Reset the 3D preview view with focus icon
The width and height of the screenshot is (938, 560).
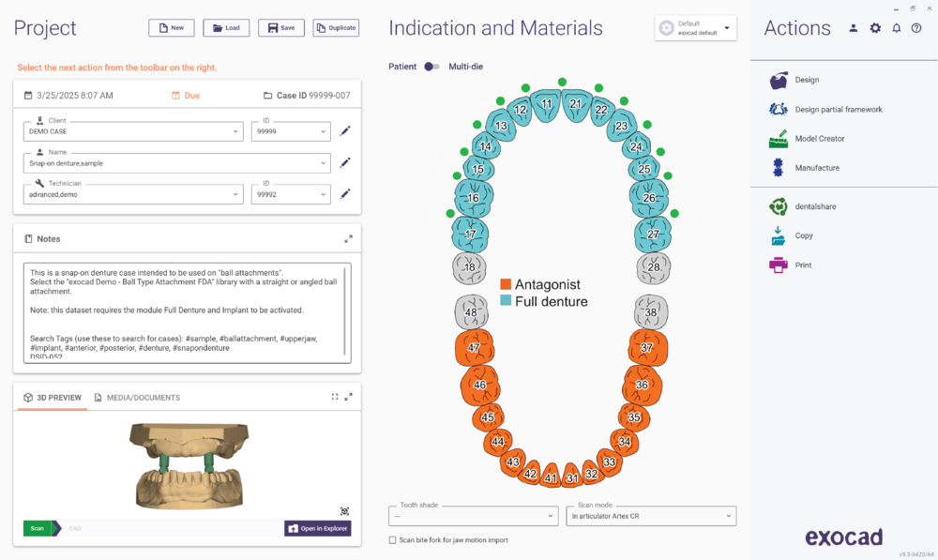[344, 511]
